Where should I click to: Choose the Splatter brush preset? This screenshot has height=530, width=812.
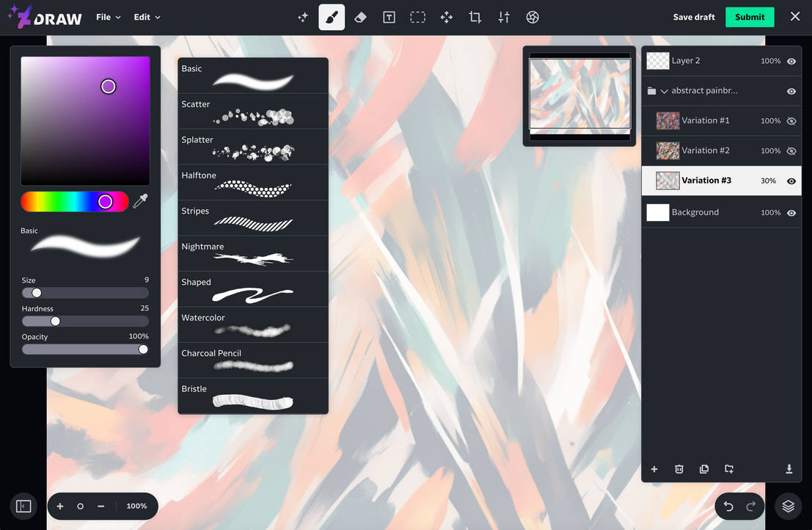[253, 147]
